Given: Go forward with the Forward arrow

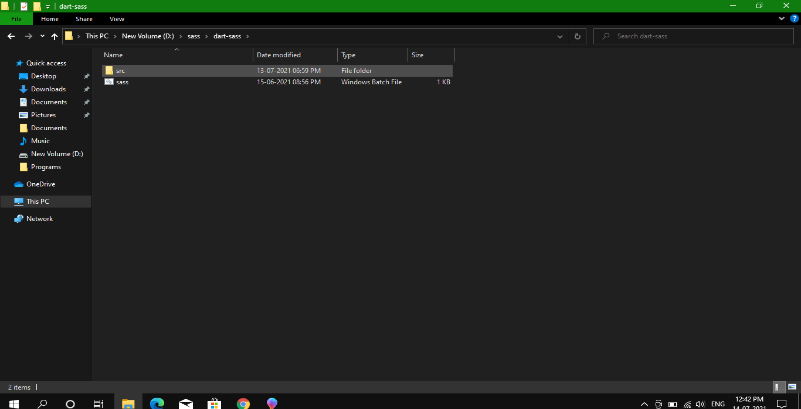Looking at the screenshot, I should (x=29, y=36).
